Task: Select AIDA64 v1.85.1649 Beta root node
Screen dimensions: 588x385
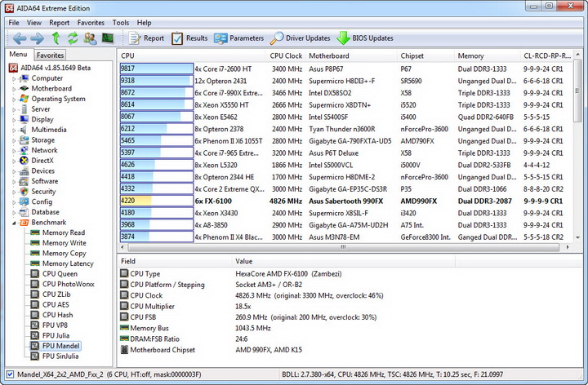Action: (x=56, y=68)
